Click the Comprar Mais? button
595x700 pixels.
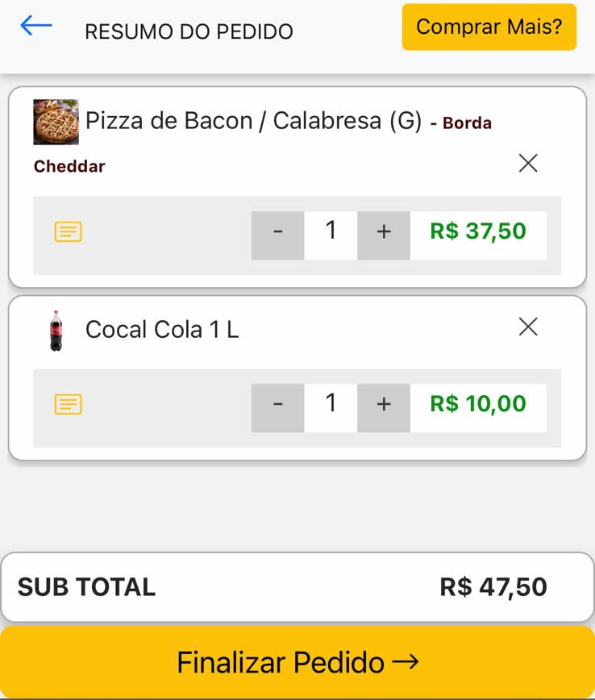pos(489,27)
